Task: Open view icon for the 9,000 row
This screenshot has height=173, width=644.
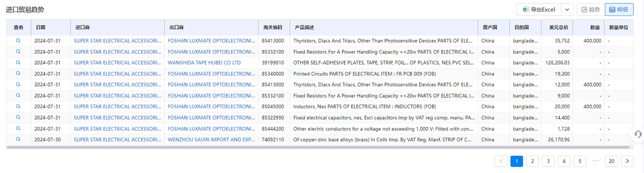Action: 18,96
